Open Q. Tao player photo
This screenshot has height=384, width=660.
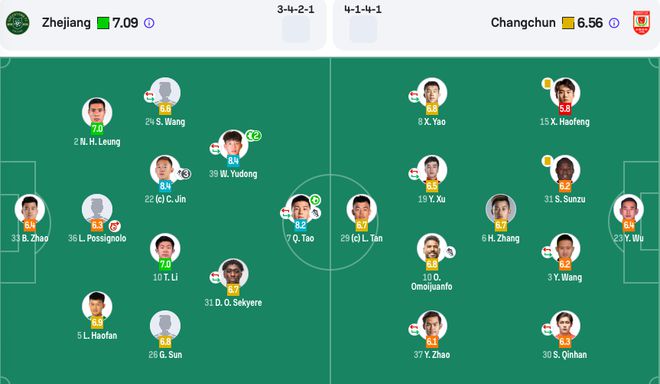coord(300,208)
